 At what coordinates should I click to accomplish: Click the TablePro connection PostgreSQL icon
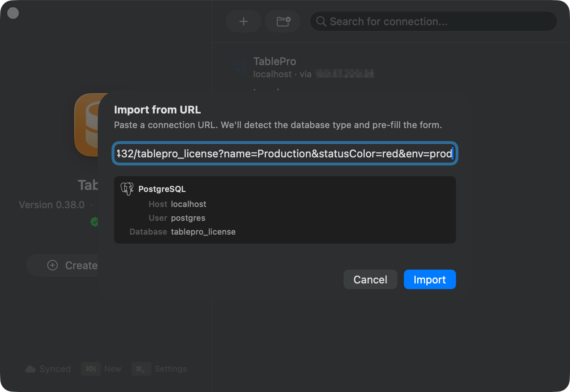click(239, 67)
